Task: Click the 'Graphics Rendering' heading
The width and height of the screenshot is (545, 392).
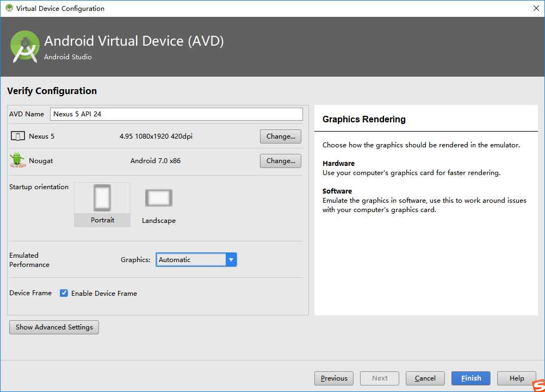Action: tap(364, 119)
